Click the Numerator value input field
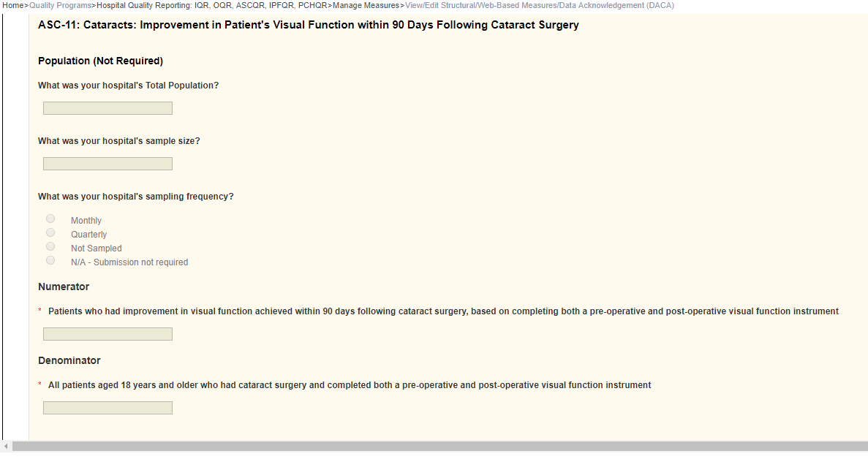Screen dimensions: 868x459 pyautogui.click(x=107, y=334)
